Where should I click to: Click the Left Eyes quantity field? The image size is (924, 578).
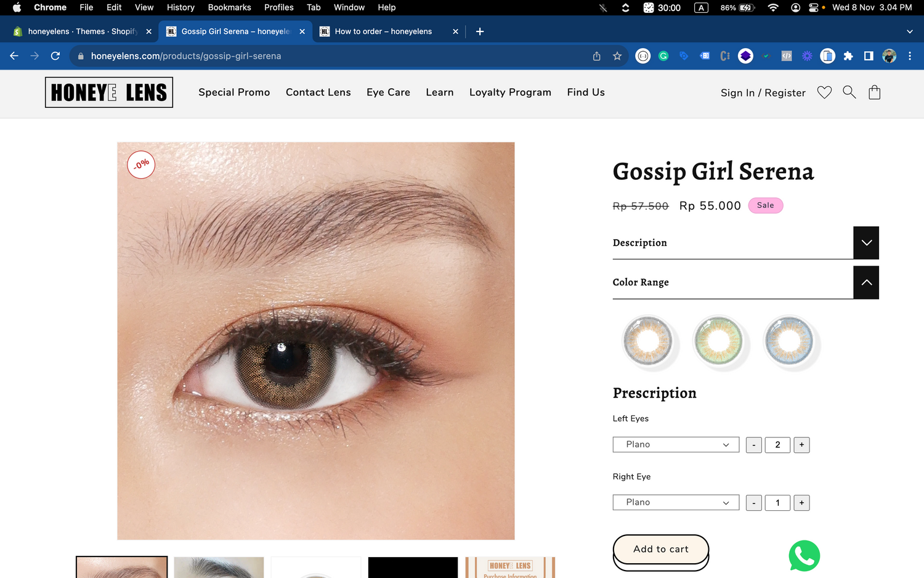(777, 445)
